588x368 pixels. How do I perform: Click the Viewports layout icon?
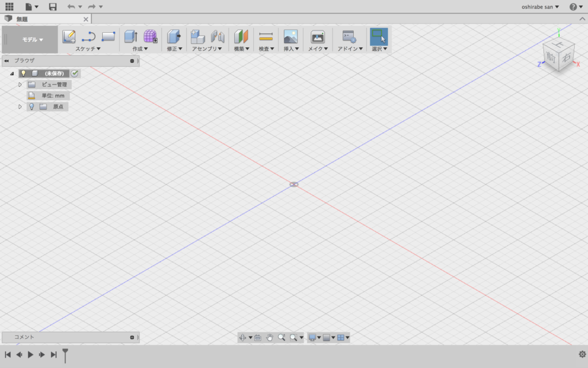[341, 338]
